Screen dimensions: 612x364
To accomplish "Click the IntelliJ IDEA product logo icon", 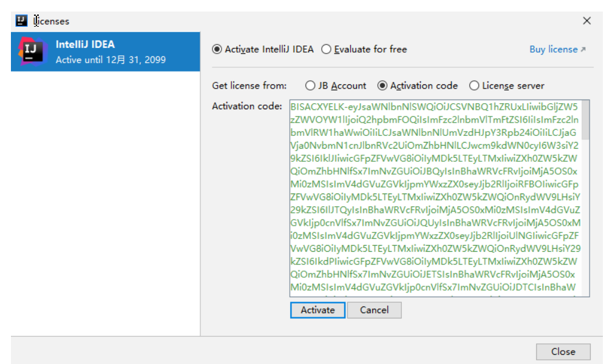I will pos(32,52).
